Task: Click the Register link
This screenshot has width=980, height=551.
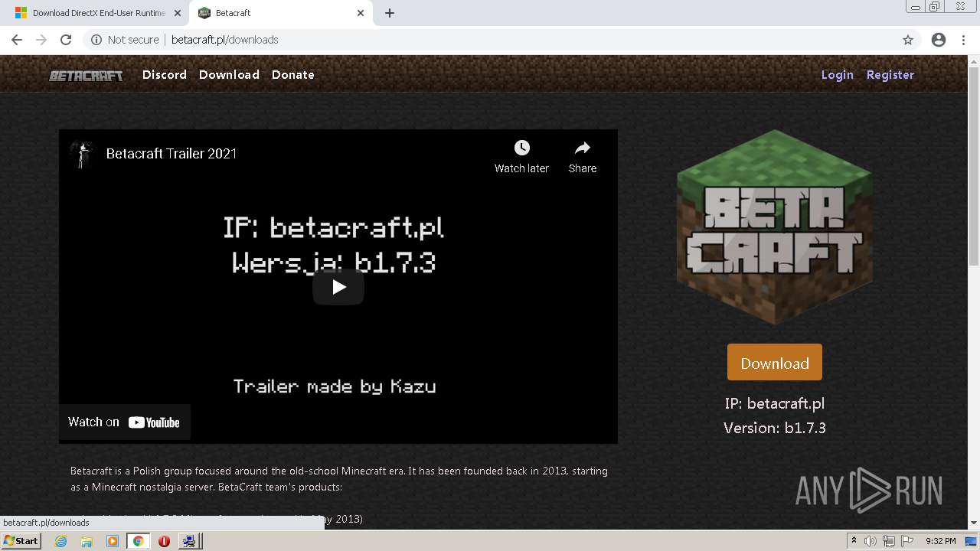Action: [890, 74]
